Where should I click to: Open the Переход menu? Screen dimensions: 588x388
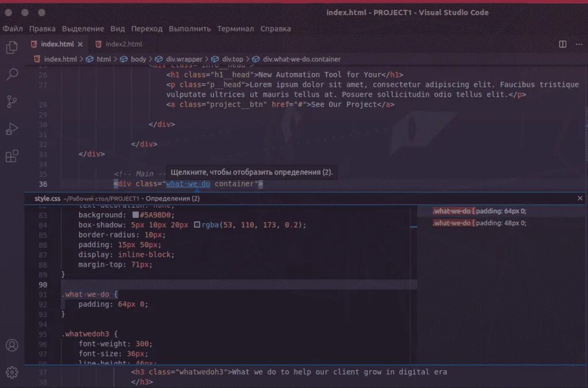146,29
